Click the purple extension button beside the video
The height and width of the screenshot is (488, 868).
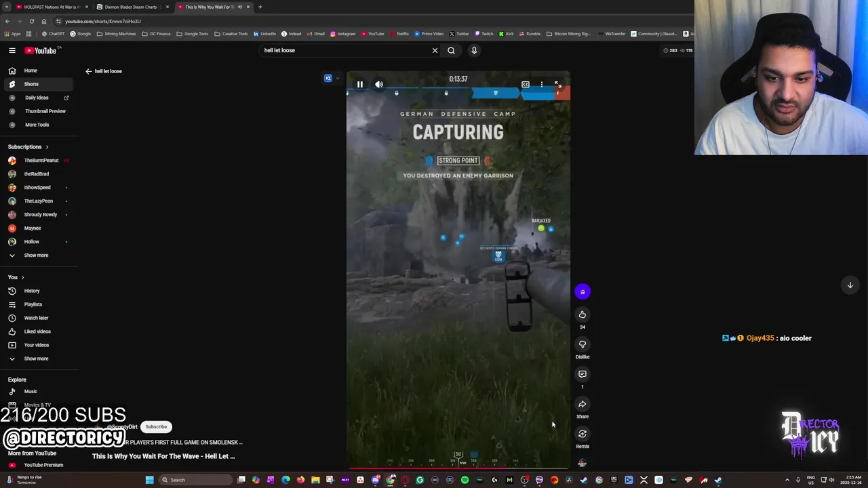583,291
